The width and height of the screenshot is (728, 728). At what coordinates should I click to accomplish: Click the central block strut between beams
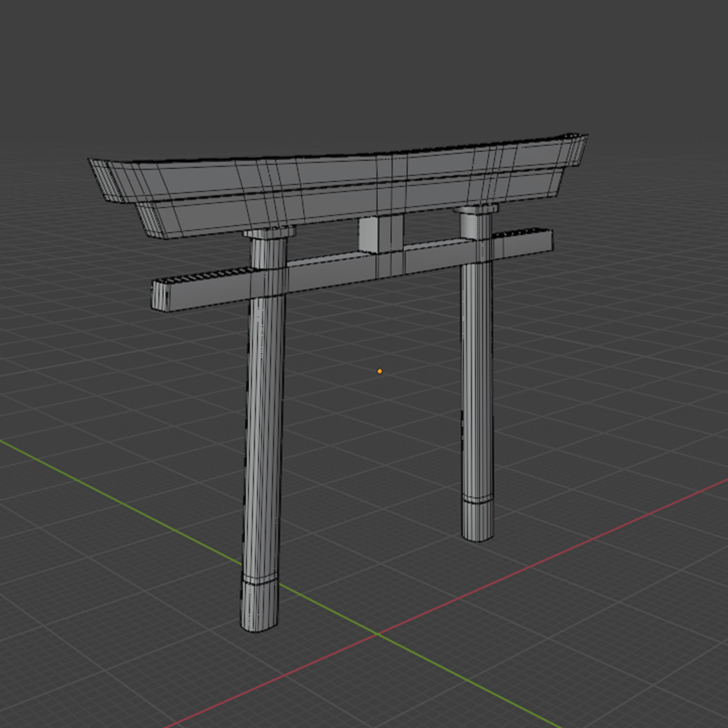pos(381,234)
